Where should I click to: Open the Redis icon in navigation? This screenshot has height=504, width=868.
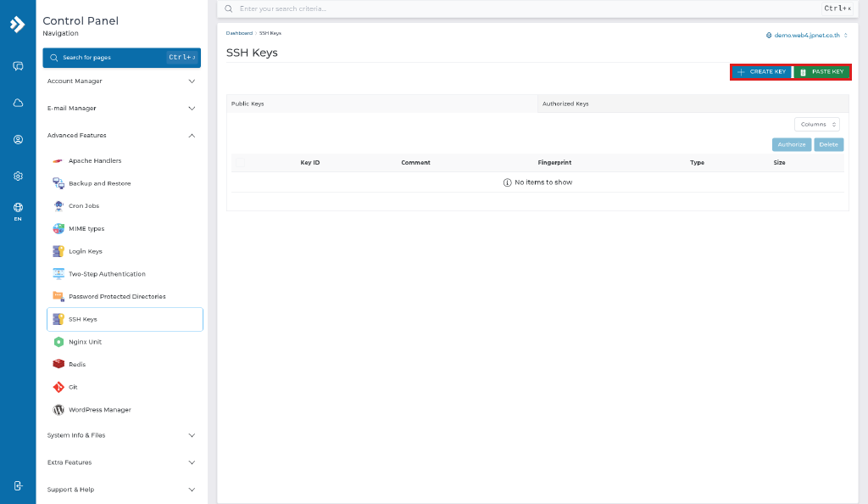click(x=58, y=365)
